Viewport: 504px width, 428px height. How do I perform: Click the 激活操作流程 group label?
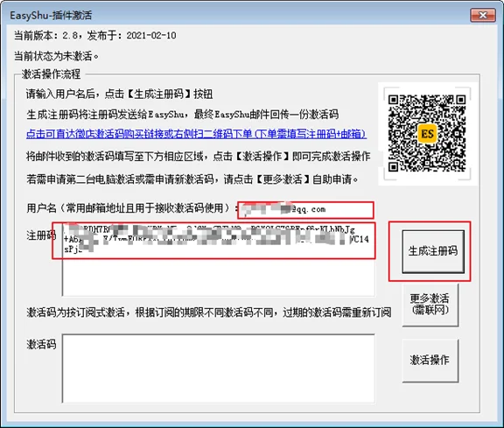point(51,74)
